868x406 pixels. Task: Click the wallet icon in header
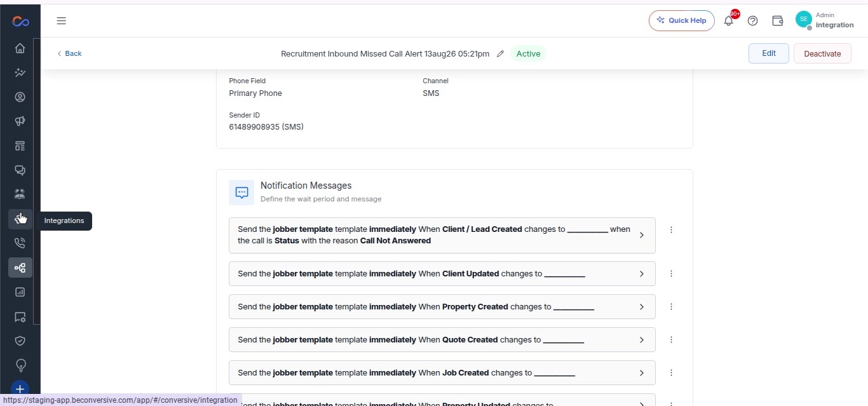777,20
